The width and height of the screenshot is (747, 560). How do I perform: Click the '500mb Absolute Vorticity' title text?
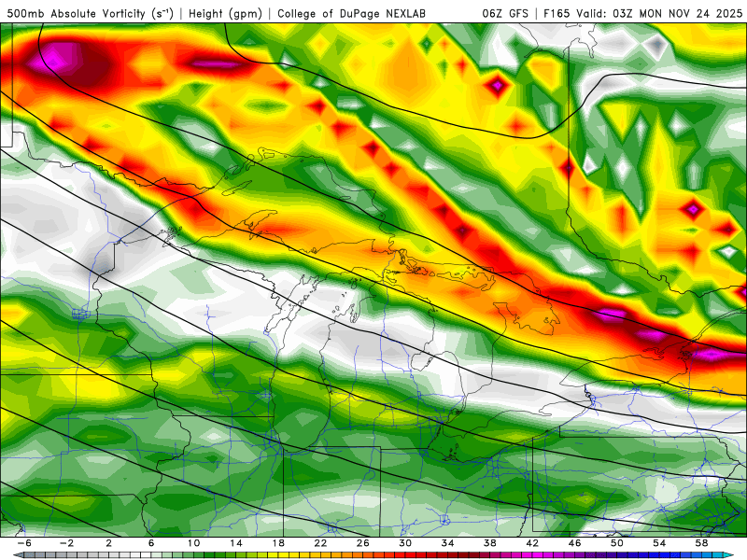[x=76, y=13]
